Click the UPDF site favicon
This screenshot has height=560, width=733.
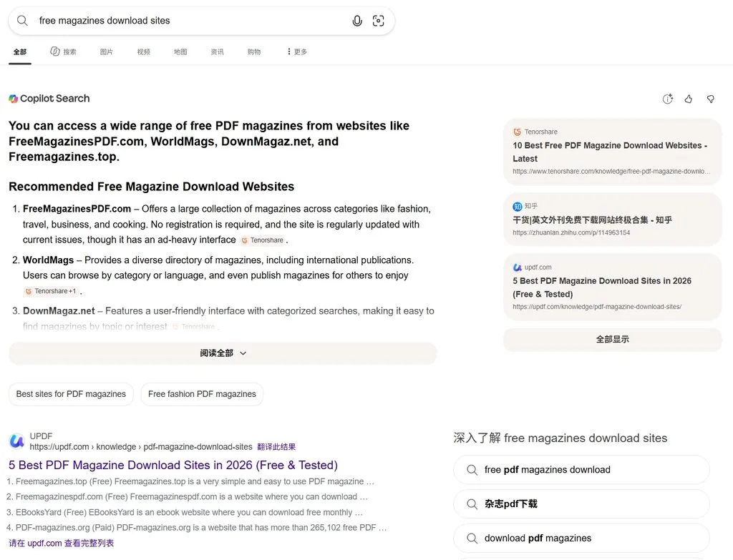[x=17, y=441]
